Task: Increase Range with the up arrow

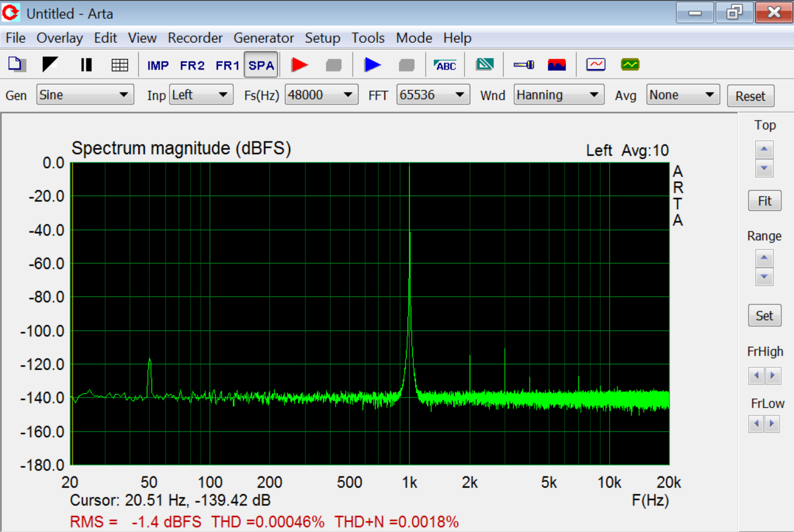Action: coord(765,258)
